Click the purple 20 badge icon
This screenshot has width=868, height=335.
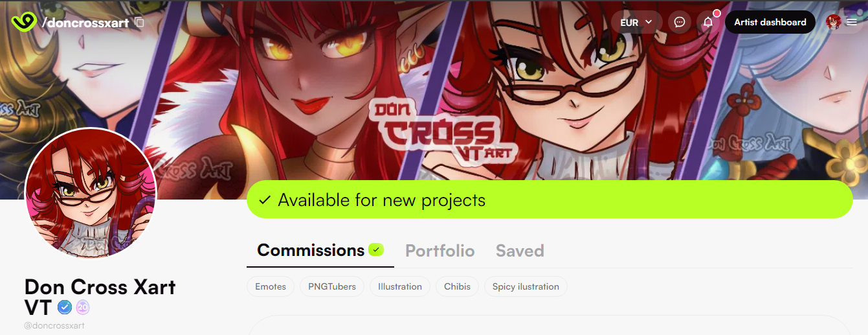[x=83, y=307]
